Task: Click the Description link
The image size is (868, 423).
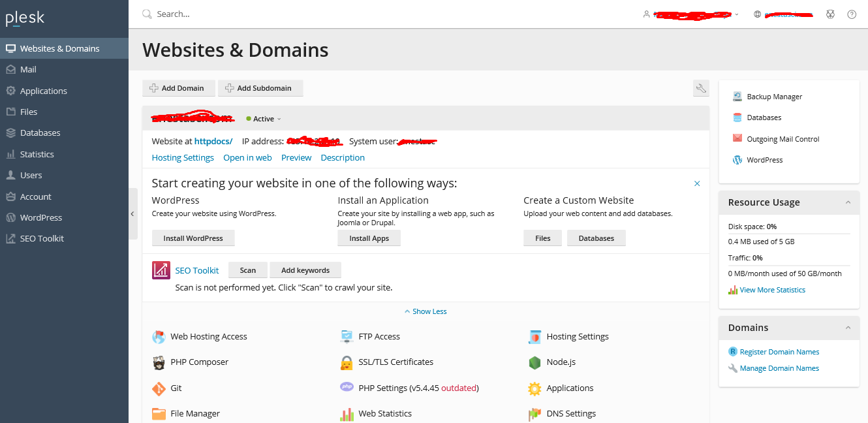Action: pyautogui.click(x=343, y=157)
